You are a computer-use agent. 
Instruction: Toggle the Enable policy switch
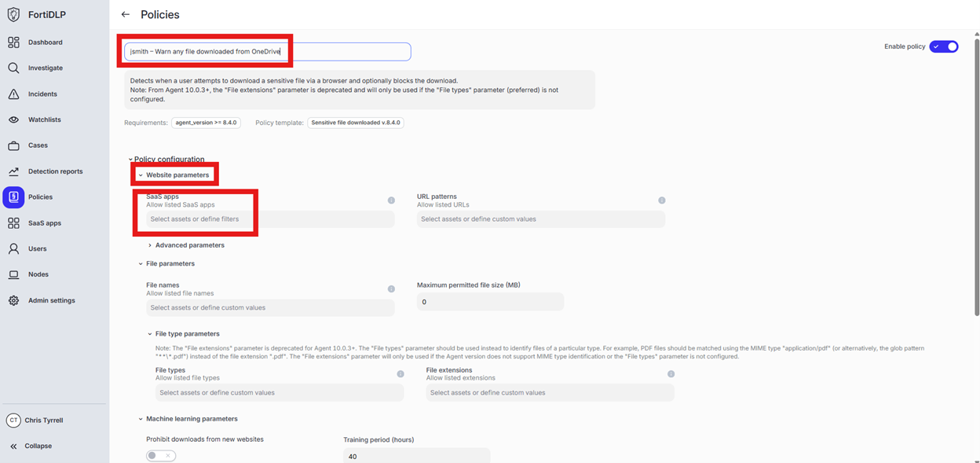[x=944, y=46]
